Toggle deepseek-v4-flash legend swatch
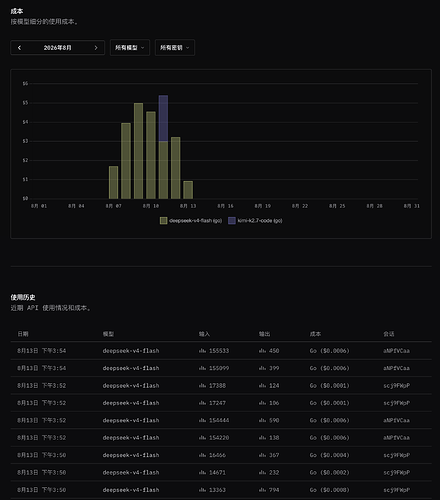This screenshot has width=440, height=500. tap(163, 220)
